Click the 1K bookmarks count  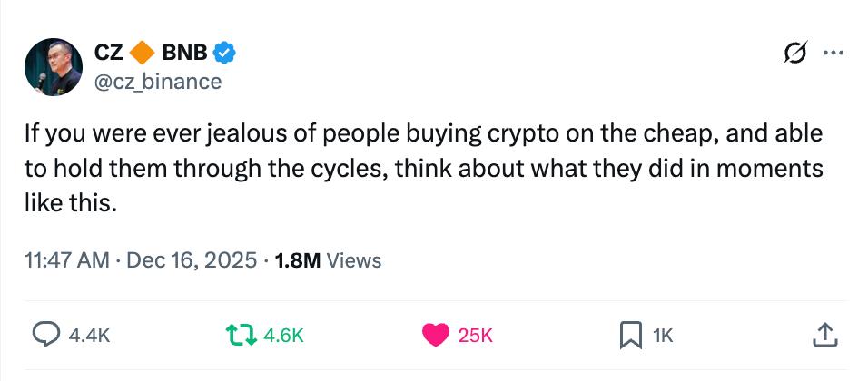click(x=663, y=336)
